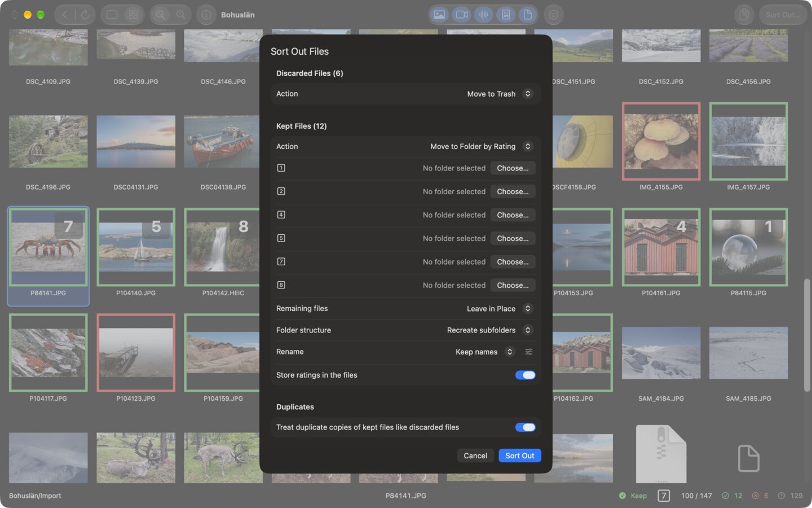Click the back navigation arrow in toolbar
This screenshot has width=812, height=508.
(65, 15)
